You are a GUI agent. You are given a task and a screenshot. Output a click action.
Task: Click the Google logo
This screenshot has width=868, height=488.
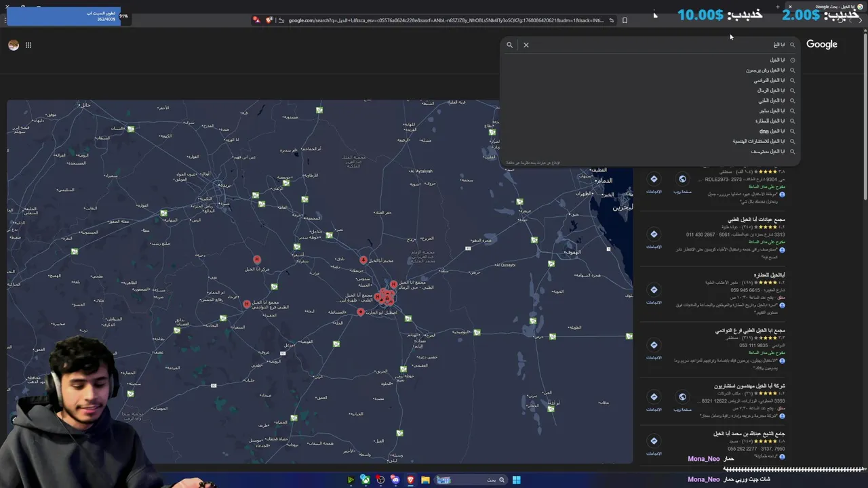[822, 45]
